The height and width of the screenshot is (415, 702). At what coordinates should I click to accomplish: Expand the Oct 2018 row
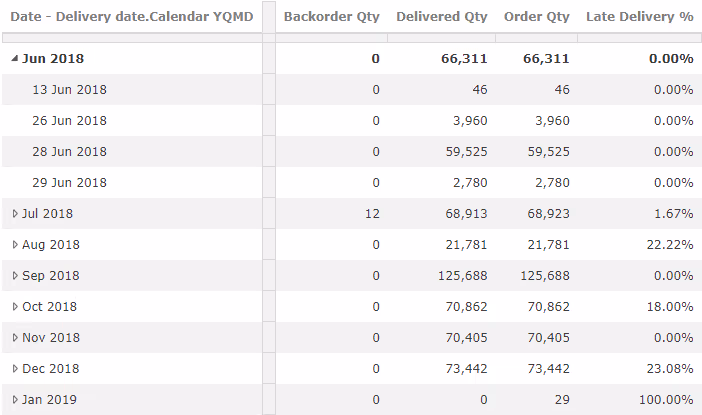point(14,306)
